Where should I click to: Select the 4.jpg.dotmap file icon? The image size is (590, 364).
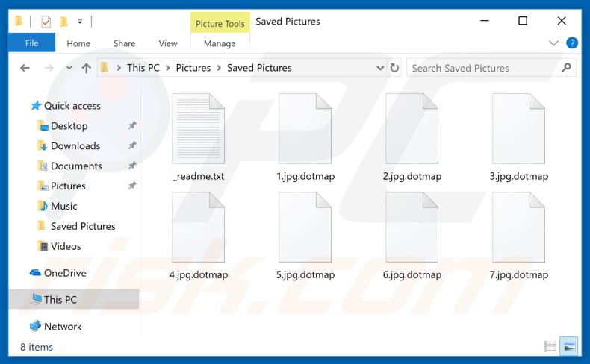pyautogui.click(x=199, y=227)
